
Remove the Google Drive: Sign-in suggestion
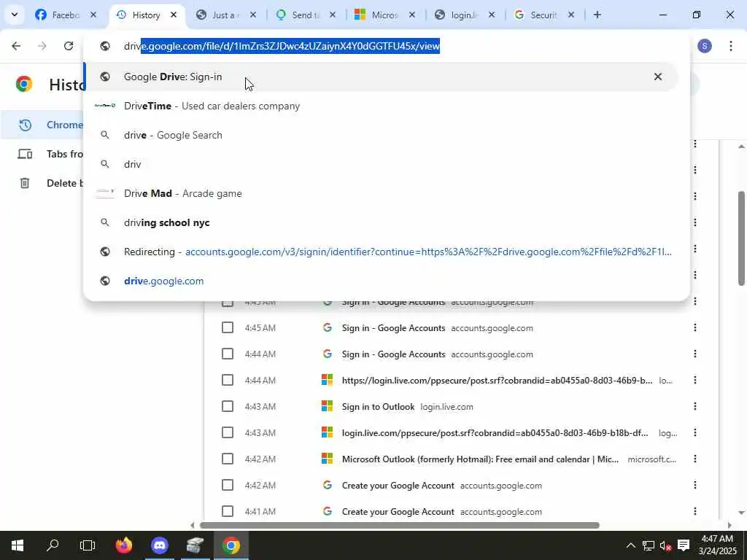point(658,77)
